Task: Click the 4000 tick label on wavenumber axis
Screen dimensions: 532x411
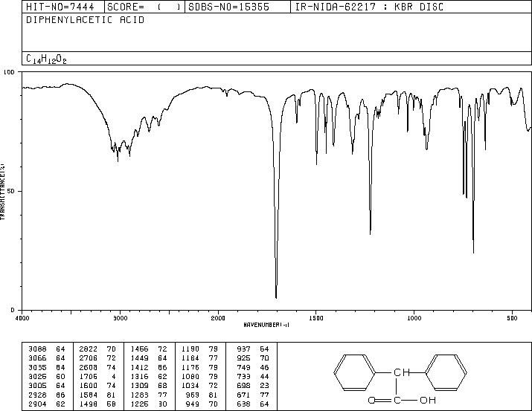Action: [x=22, y=318]
